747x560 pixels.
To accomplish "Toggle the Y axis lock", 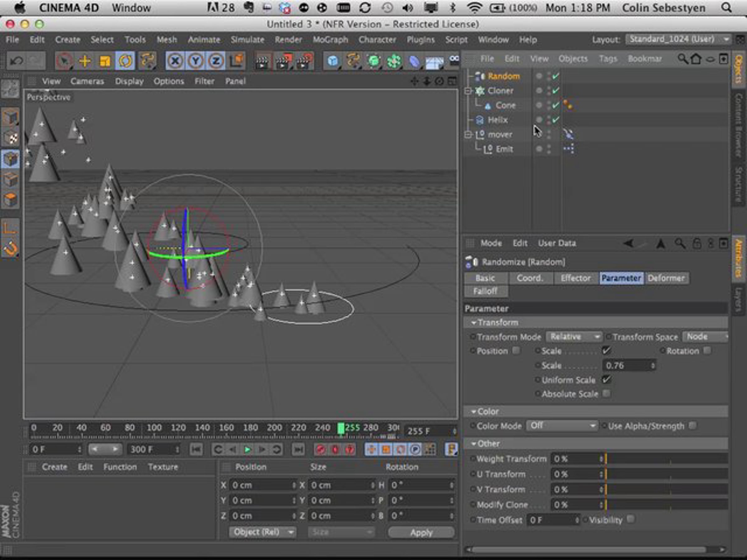I will point(195,61).
